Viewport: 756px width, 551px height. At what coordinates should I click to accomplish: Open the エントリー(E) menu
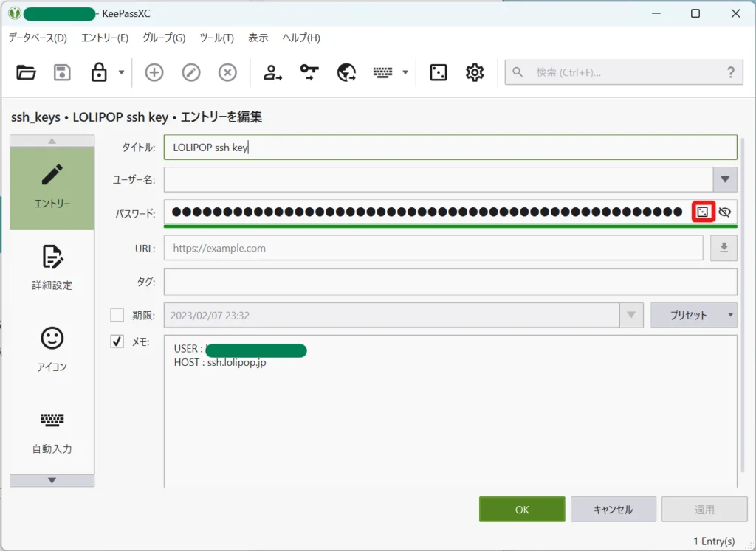click(104, 38)
